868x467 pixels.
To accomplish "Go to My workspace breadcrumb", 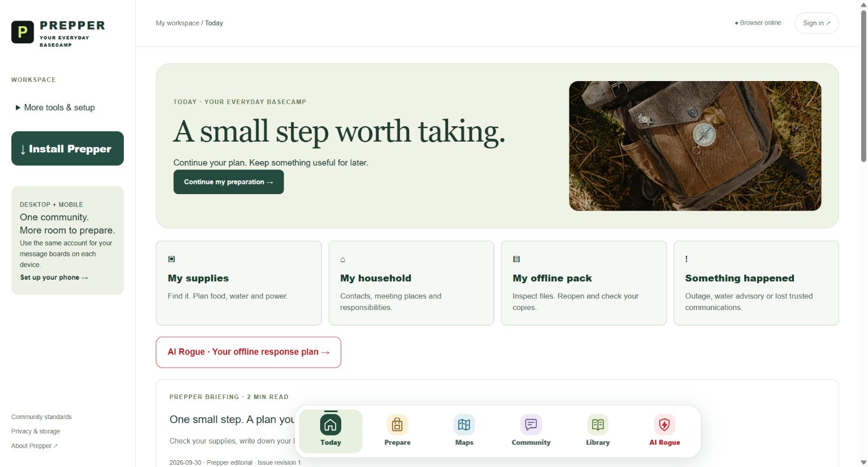I will click(x=177, y=23).
